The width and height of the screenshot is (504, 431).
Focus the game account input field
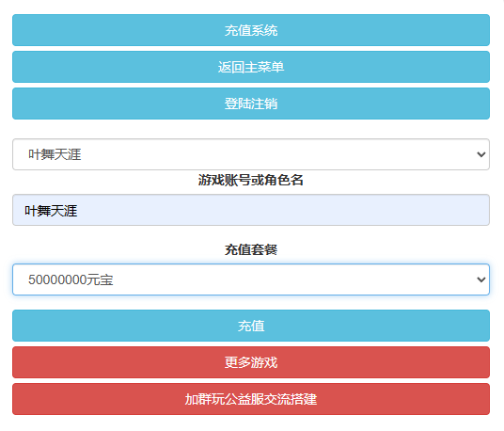(251, 210)
